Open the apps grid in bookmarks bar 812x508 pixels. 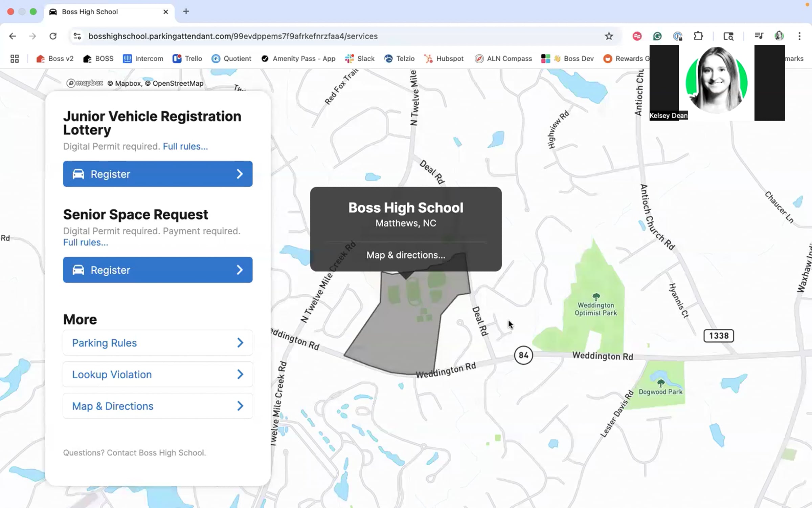click(x=15, y=59)
